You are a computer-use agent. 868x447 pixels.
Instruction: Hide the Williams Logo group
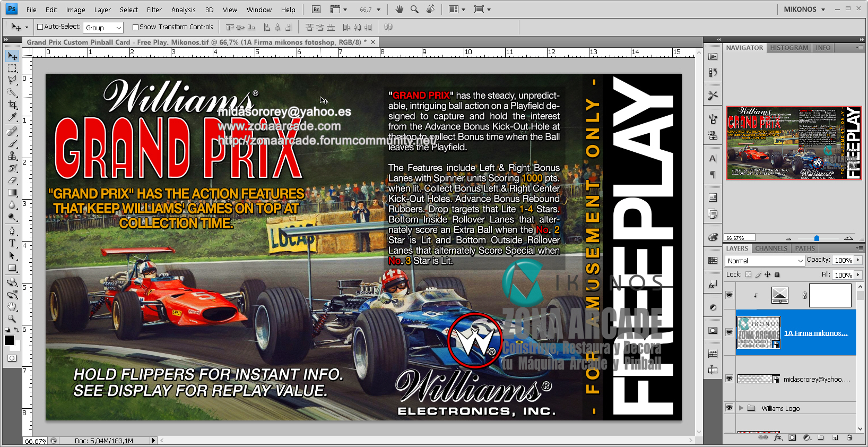[x=730, y=408]
